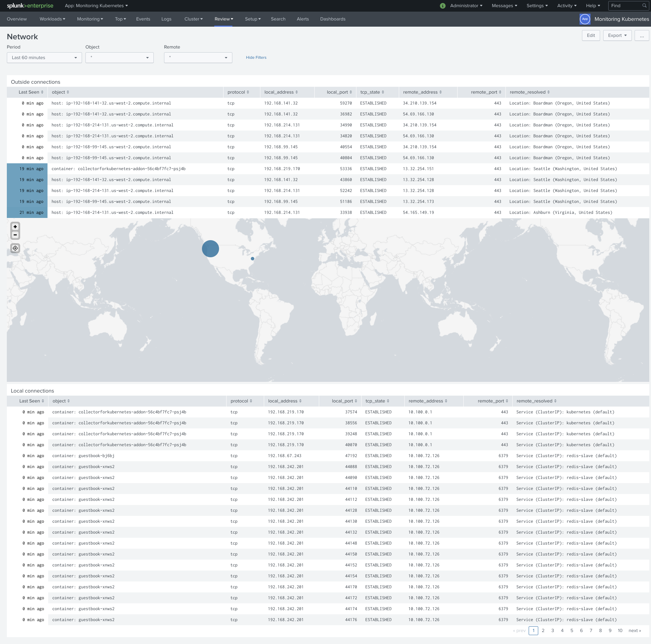Sort Local connections by tcp_state

coord(377,401)
